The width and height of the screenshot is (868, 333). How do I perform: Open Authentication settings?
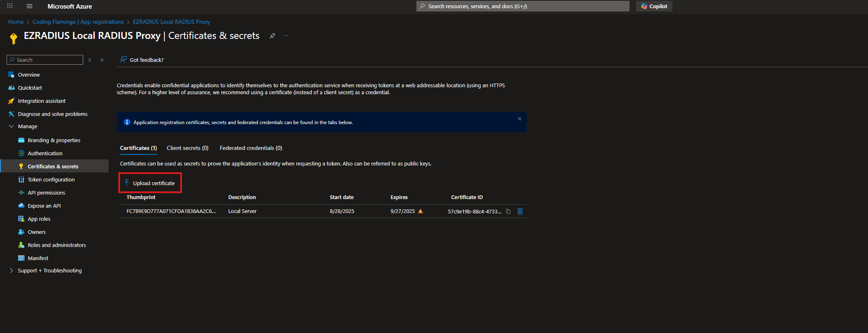pyautogui.click(x=45, y=153)
